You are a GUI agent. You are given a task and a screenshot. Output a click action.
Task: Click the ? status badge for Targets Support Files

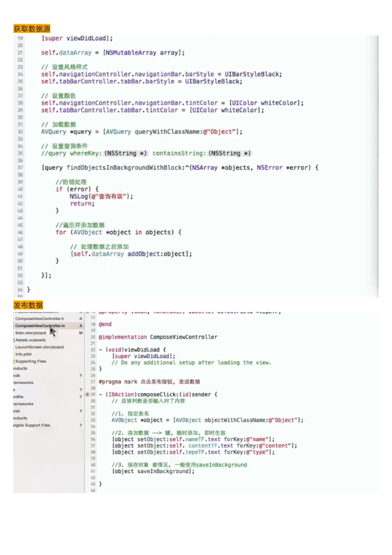click(81, 425)
